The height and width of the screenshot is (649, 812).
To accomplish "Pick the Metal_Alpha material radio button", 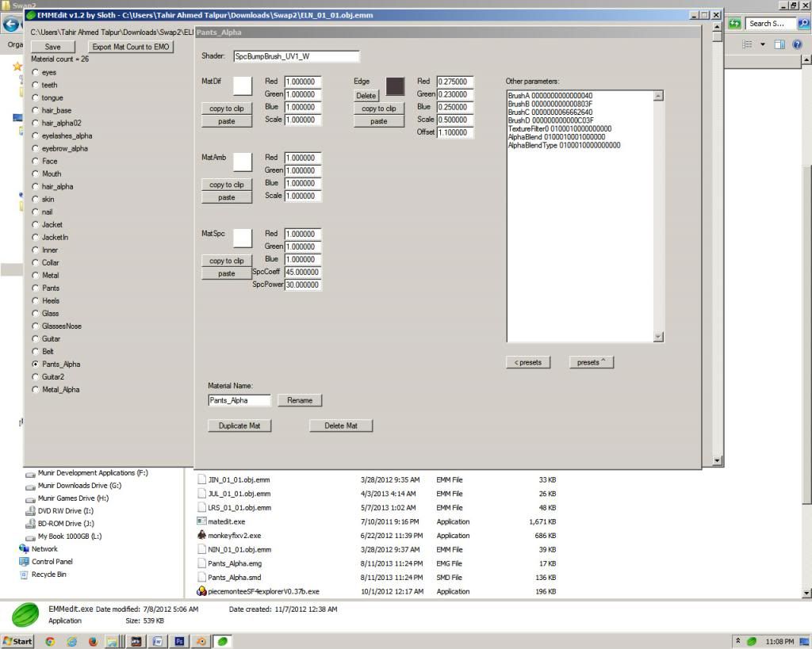I will [35, 390].
